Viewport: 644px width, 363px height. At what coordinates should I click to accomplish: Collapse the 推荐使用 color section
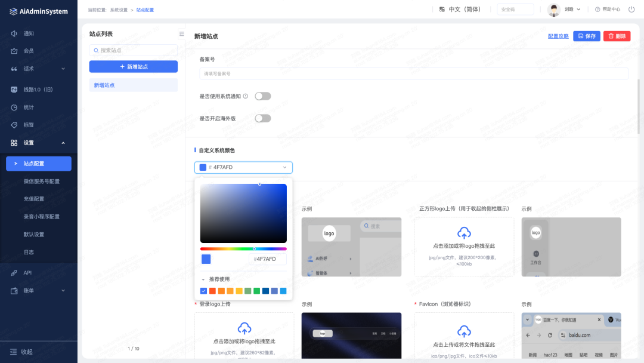click(x=203, y=279)
